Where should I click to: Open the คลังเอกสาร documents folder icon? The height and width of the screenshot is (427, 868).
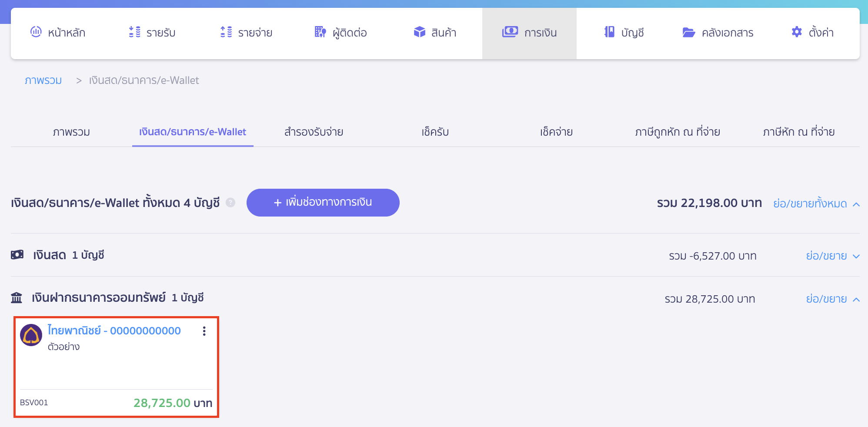pyautogui.click(x=688, y=32)
